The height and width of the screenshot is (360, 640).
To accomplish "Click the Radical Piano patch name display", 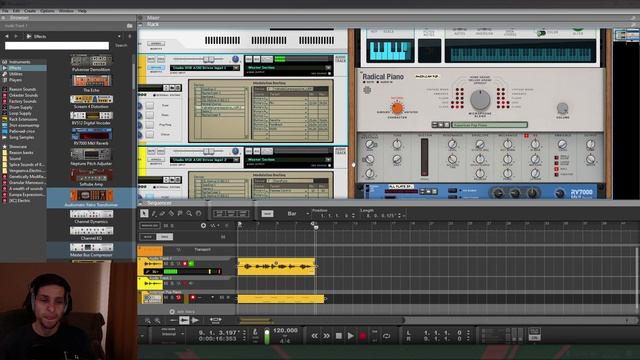I will point(489,124).
